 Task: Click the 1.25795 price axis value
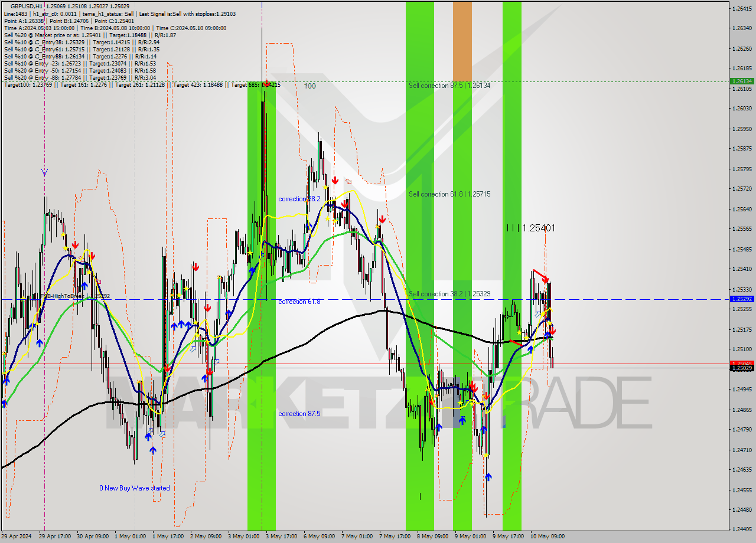point(742,169)
